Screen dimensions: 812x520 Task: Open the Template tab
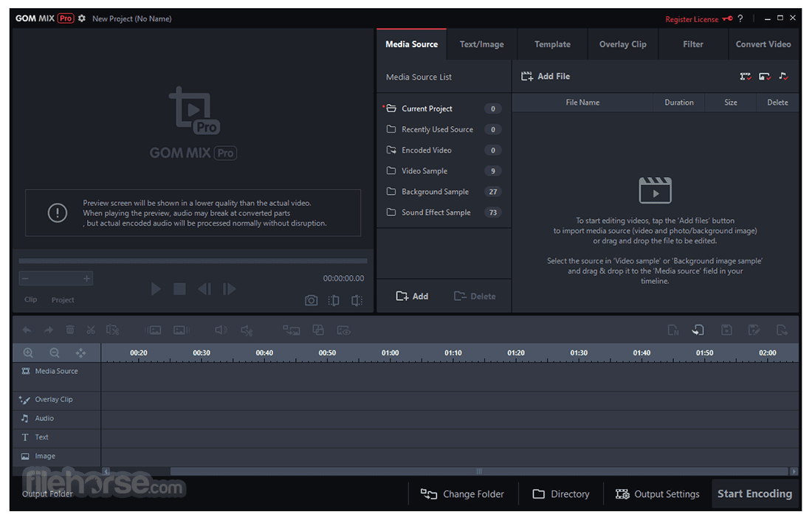[x=553, y=44]
